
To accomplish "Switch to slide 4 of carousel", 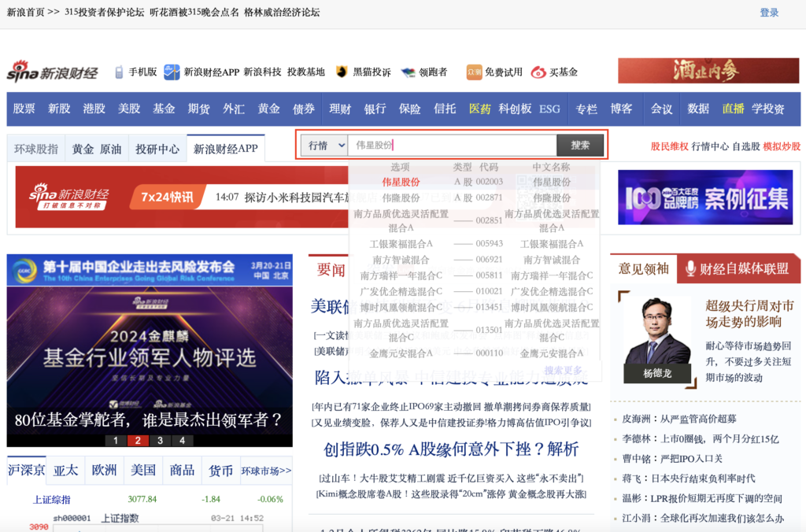I will point(182,441).
